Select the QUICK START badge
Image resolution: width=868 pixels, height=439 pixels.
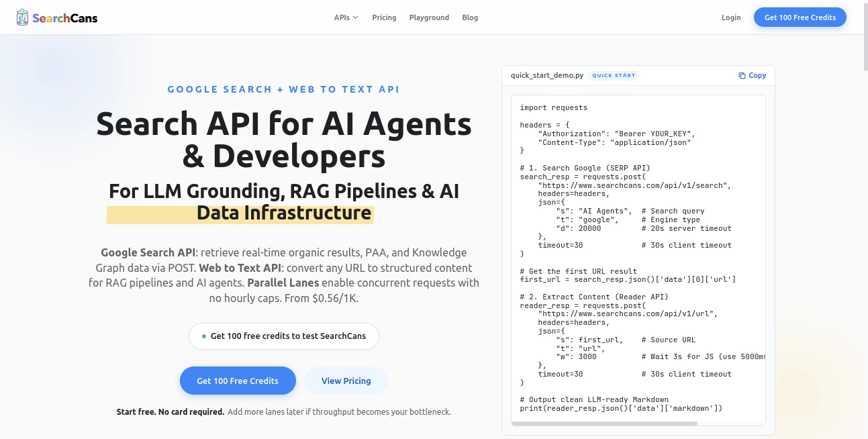point(614,75)
